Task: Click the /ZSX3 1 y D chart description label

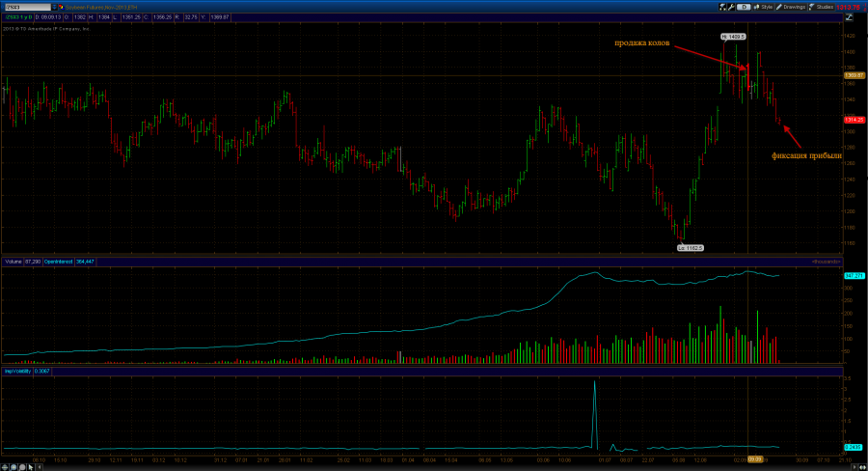Action: [x=19, y=17]
